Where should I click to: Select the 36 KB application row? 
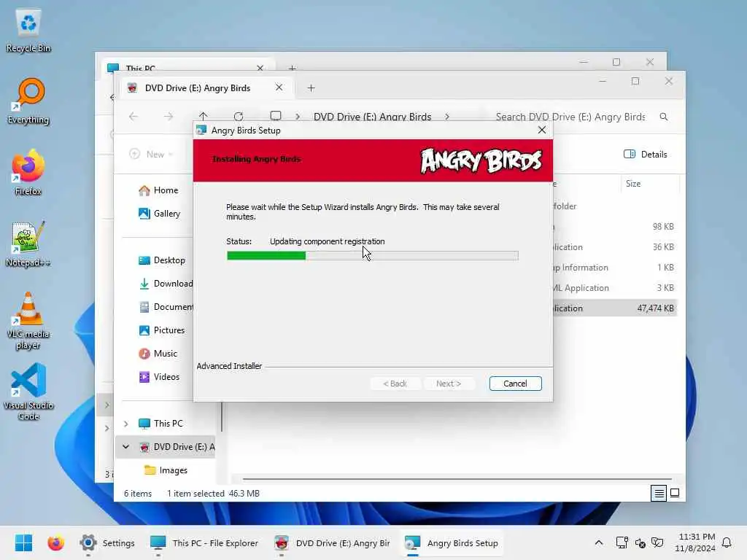[x=614, y=247]
